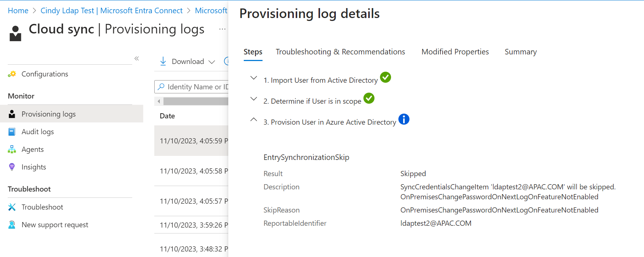
Task: Click the Audit logs book icon
Action: pyautogui.click(x=12, y=132)
